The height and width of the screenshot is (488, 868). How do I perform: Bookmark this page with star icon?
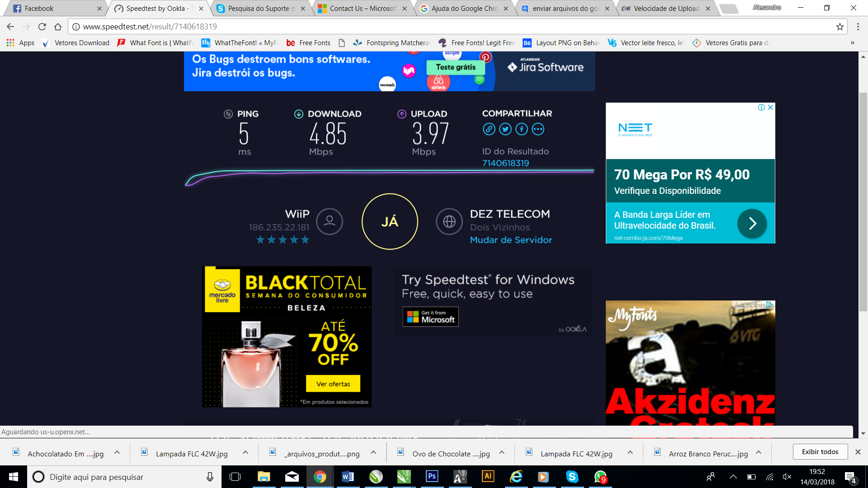(840, 27)
